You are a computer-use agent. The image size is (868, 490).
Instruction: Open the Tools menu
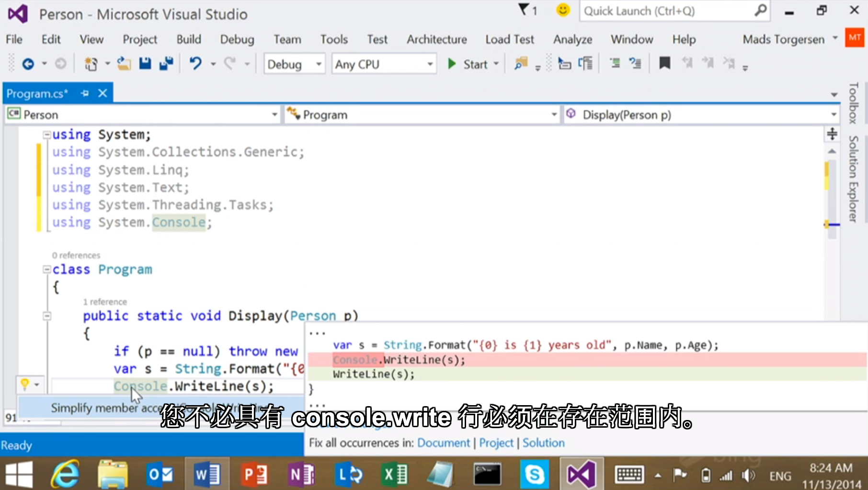pos(334,39)
